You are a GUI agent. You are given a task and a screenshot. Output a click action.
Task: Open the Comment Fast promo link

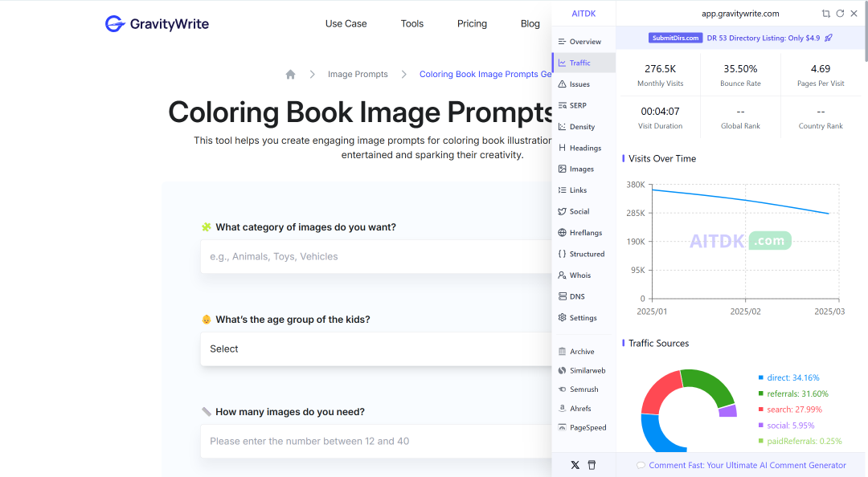747,465
